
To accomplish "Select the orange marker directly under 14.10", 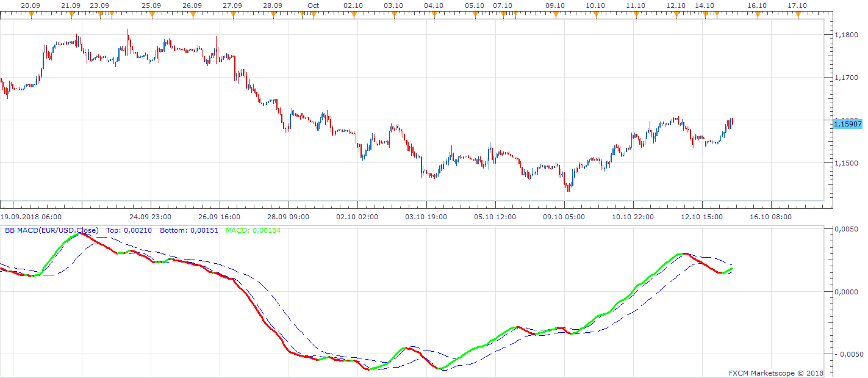I will click(705, 14).
